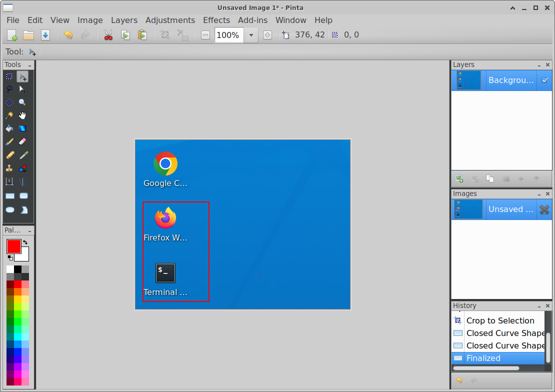Select the Move Selection tool

coord(22,89)
